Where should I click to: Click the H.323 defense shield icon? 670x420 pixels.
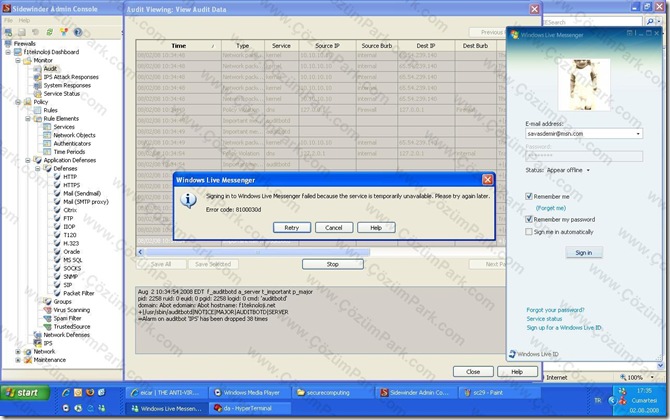coord(57,243)
